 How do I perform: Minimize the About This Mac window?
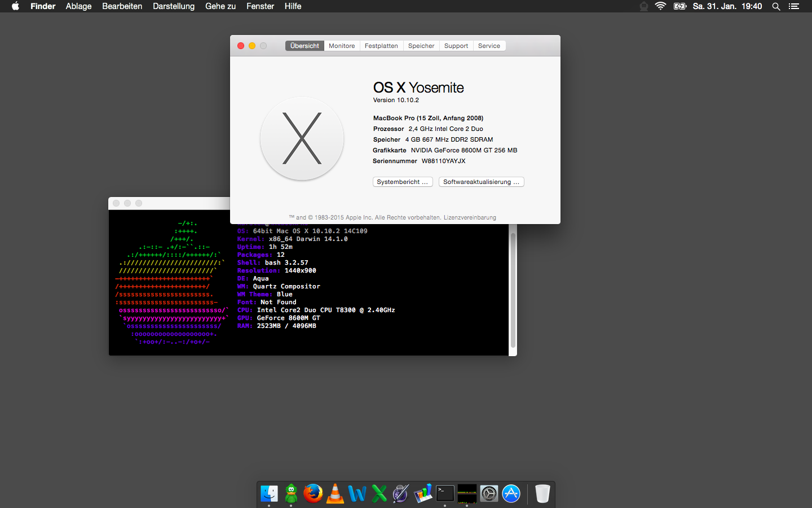coord(252,46)
